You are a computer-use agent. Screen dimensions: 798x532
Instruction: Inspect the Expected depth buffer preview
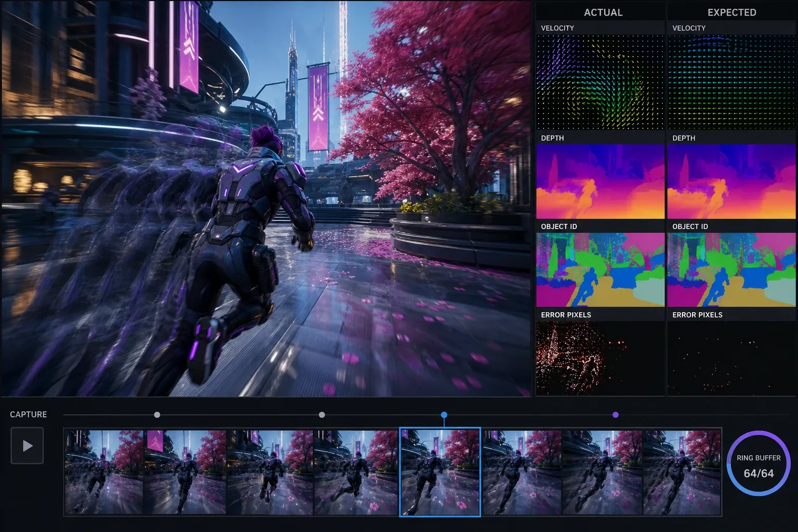coord(731,181)
